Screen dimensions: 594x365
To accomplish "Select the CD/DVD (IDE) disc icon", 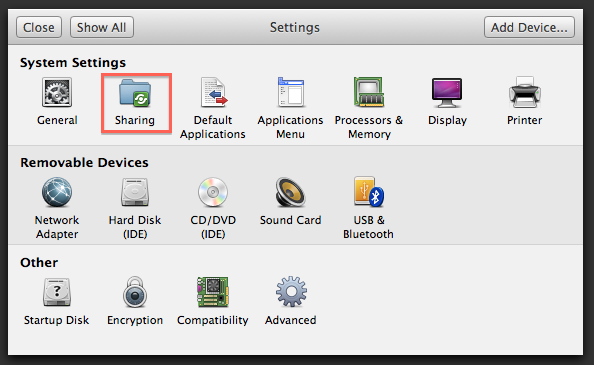I will (213, 192).
